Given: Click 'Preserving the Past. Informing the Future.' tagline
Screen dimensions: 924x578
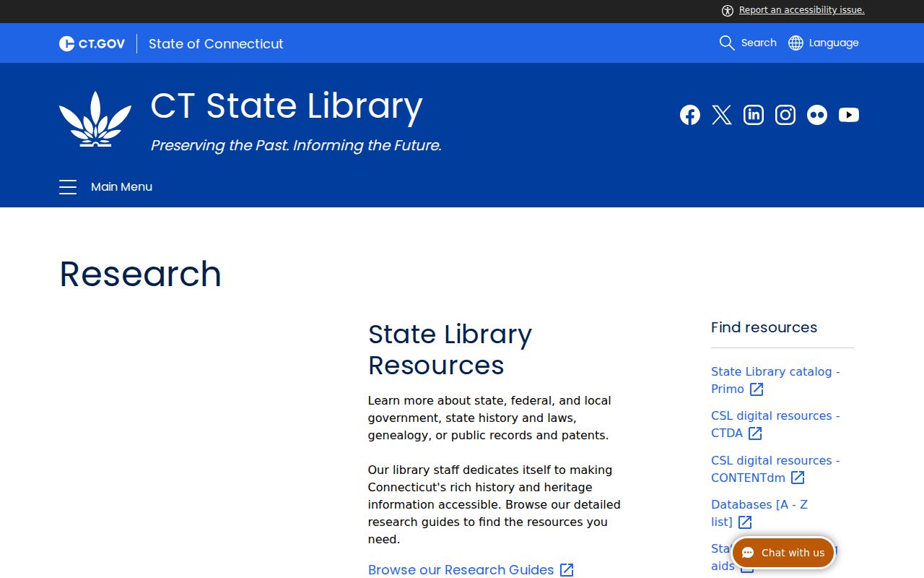Looking at the screenshot, I should click(x=296, y=145).
